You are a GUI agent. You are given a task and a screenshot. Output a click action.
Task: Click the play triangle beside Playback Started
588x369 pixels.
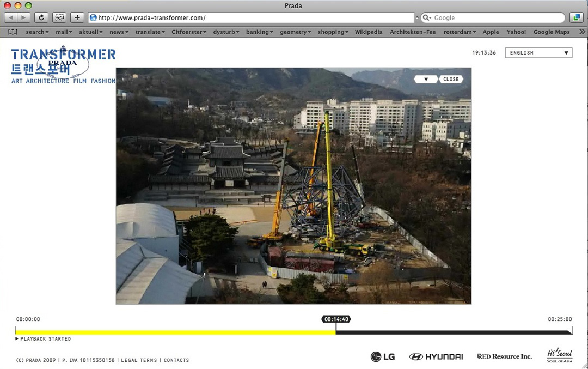[17, 338]
